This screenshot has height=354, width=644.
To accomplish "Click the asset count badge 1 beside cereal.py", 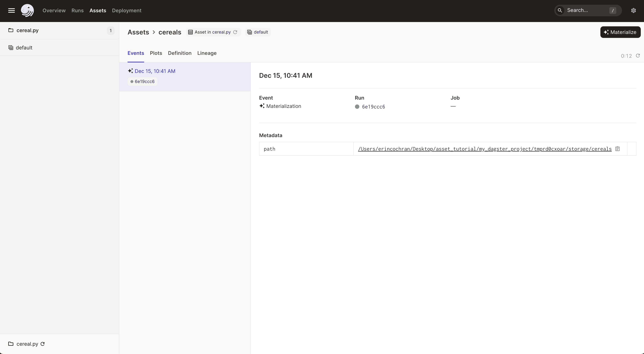I will pos(110,30).
